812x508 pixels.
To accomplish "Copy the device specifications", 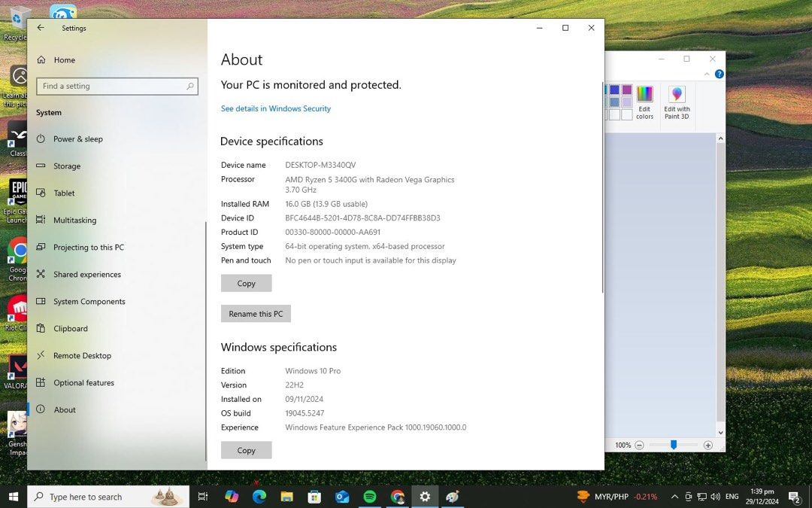I will 246,283.
